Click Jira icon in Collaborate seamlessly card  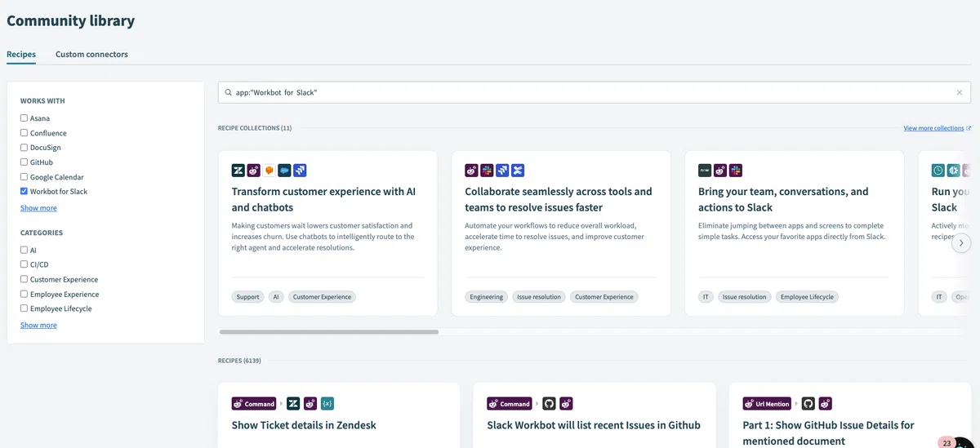502,171
